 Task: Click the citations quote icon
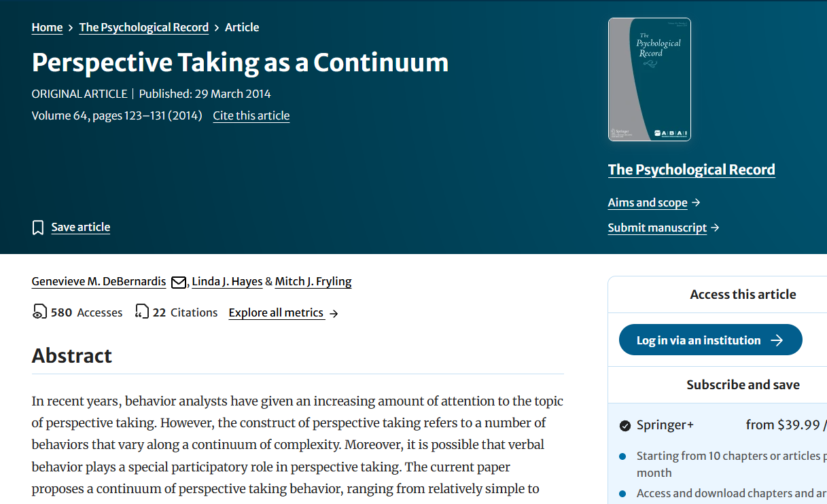tap(142, 312)
